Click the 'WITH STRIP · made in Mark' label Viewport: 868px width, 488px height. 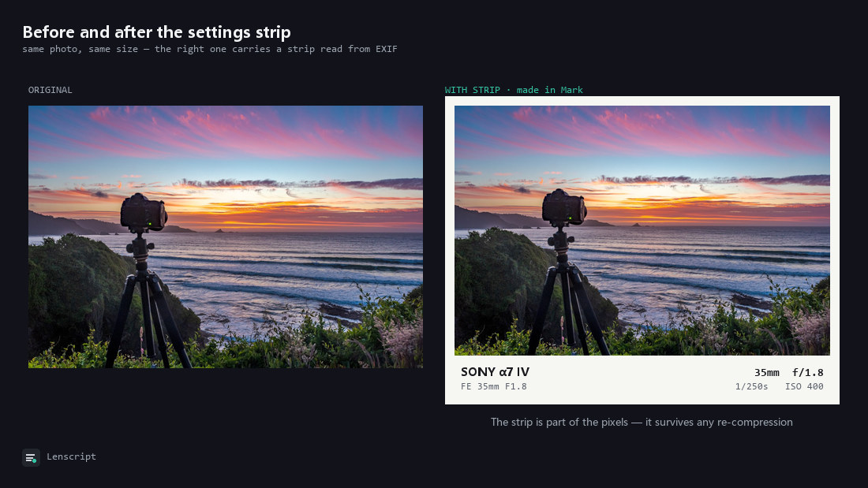514,90
